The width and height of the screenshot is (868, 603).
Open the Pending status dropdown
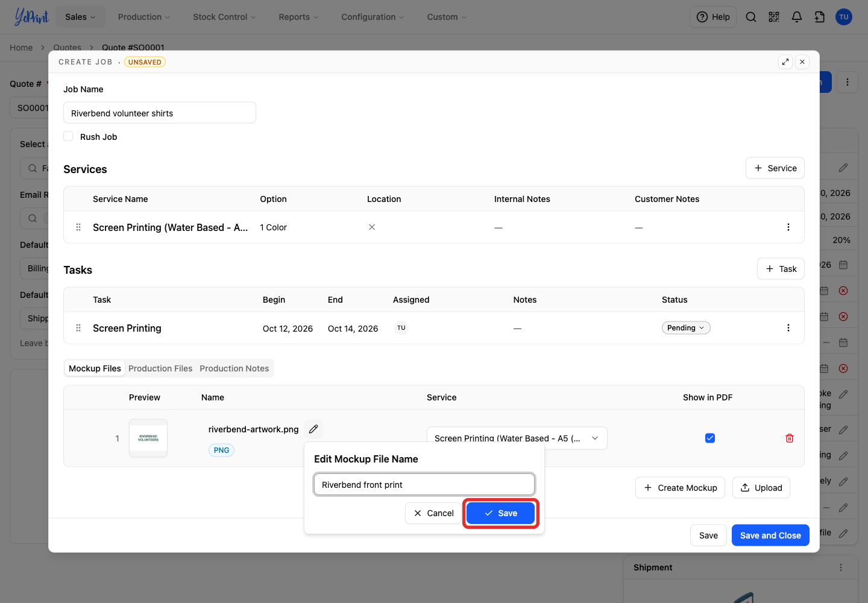coord(686,328)
